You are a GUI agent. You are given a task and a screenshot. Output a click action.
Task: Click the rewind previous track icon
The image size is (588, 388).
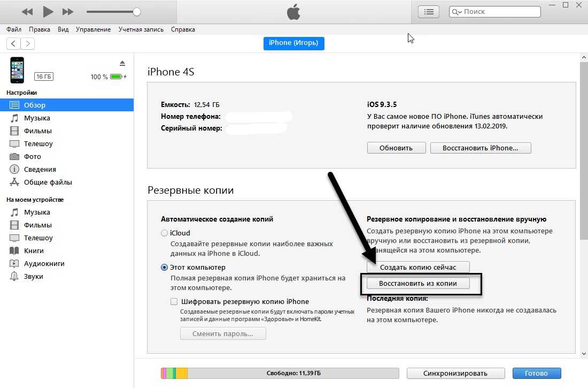pos(27,12)
